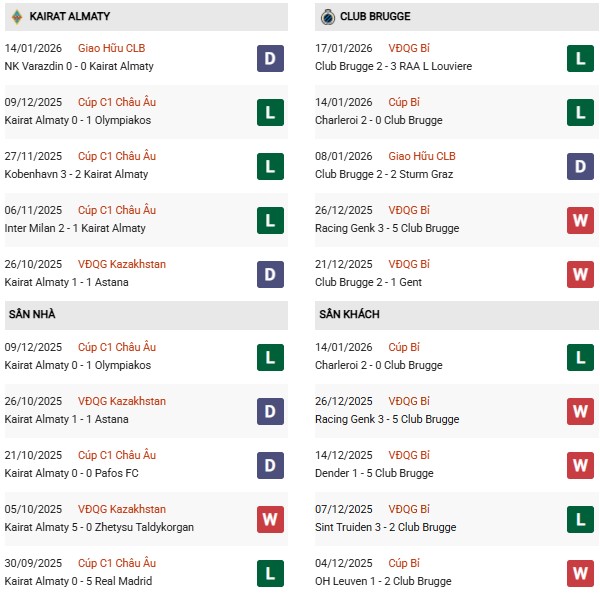Click the W badge for Club Brugge–Gent match
This screenshot has width=600, height=596.
point(581,274)
